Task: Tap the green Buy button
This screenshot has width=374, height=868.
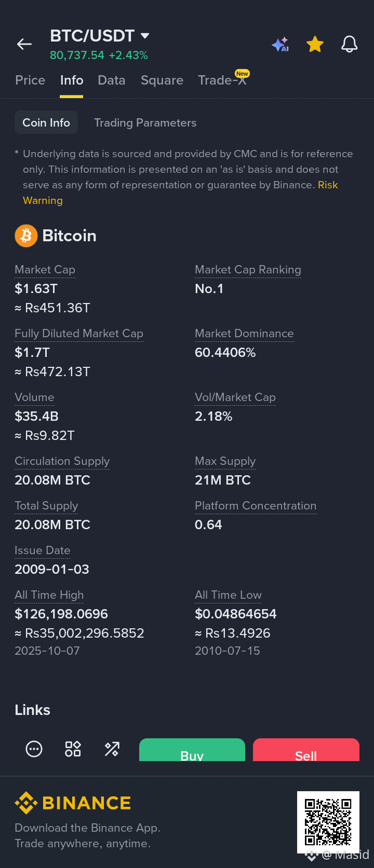Action: click(192, 750)
